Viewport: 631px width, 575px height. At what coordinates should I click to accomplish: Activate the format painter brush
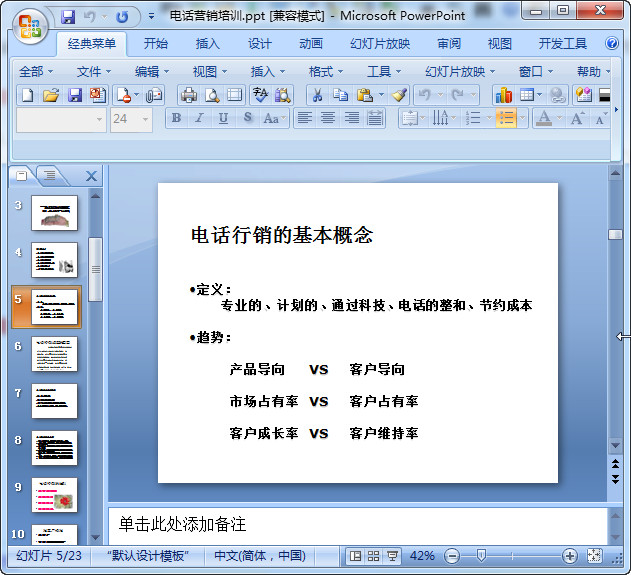click(400, 95)
